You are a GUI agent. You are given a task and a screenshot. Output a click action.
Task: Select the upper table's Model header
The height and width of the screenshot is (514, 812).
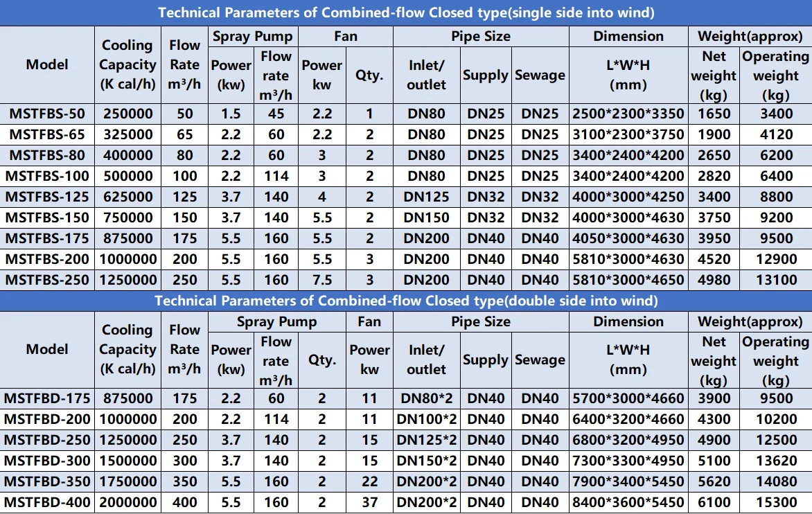(47, 64)
